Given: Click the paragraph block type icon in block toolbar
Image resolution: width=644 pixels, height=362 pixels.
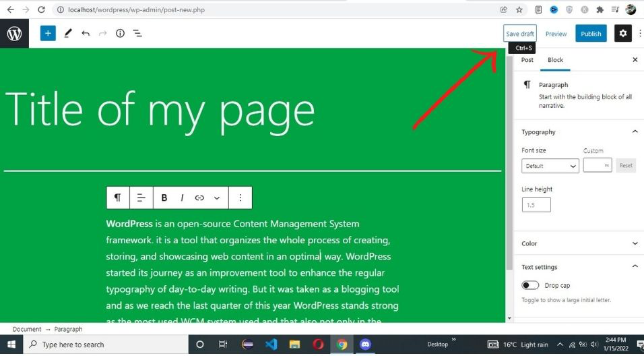Looking at the screenshot, I should pos(118,198).
